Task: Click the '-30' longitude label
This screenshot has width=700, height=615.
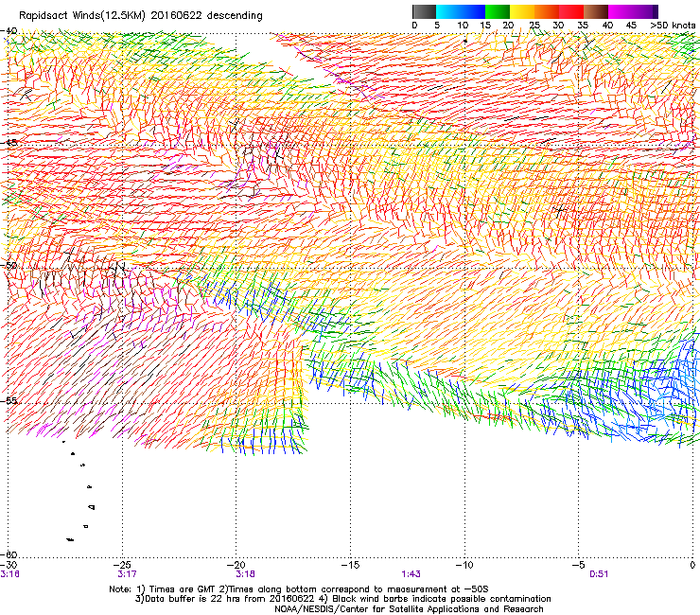Action: [9, 565]
